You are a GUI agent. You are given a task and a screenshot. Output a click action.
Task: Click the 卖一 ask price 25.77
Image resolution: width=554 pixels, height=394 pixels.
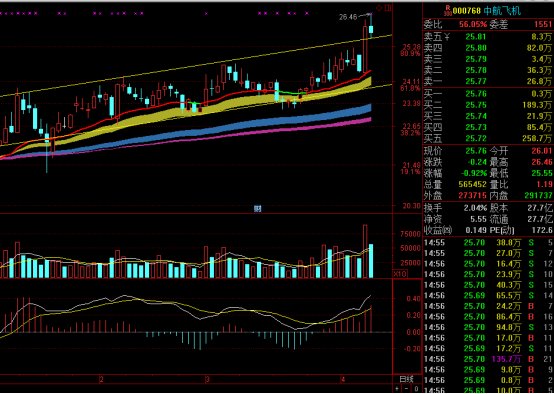(x=476, y=82)
